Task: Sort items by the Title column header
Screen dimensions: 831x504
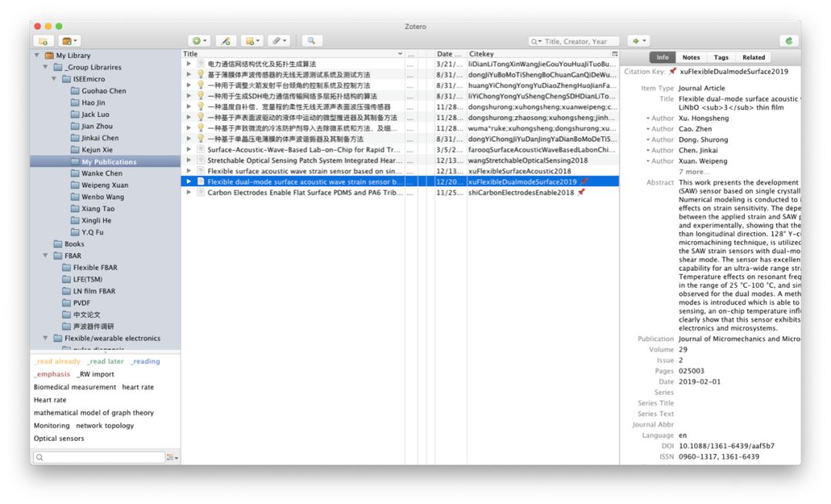Action: (293, 54)
